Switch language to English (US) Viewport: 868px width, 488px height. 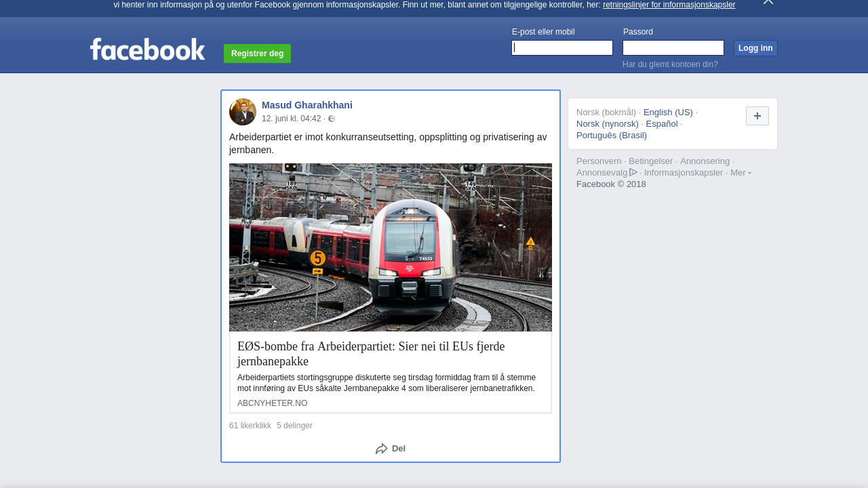(x=668, y=113)
